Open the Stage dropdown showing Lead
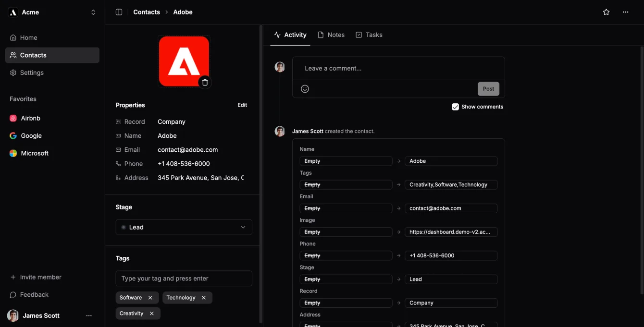 [x=184, y=227]
